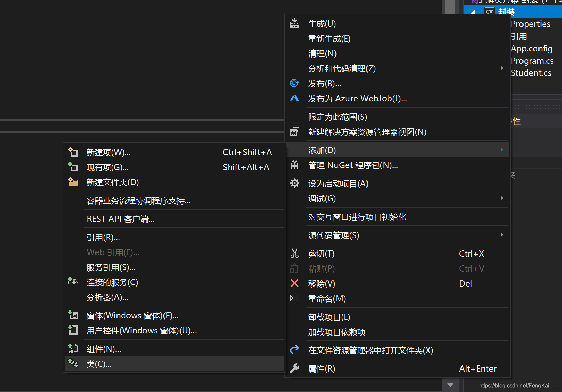Click the open folder arrow icon
Screen dimensions: 562x392
295,349
